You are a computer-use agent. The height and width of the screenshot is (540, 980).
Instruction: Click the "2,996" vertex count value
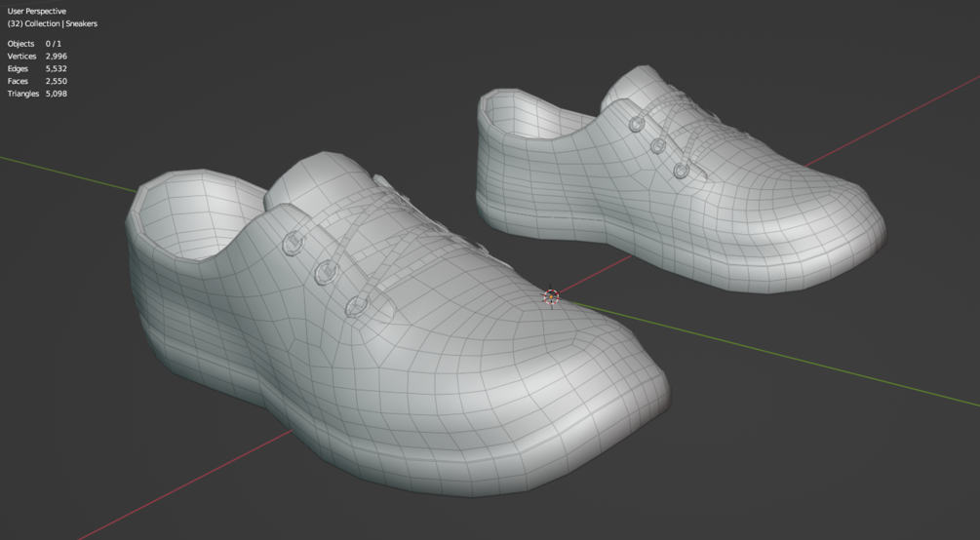tap(57, 57)
